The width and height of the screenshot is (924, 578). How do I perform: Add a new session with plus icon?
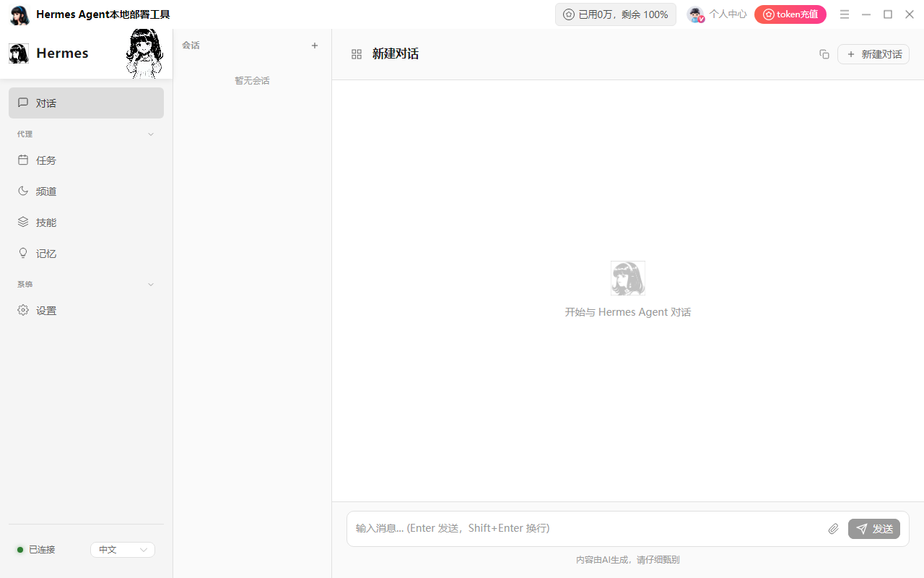[x=315, y=46]
